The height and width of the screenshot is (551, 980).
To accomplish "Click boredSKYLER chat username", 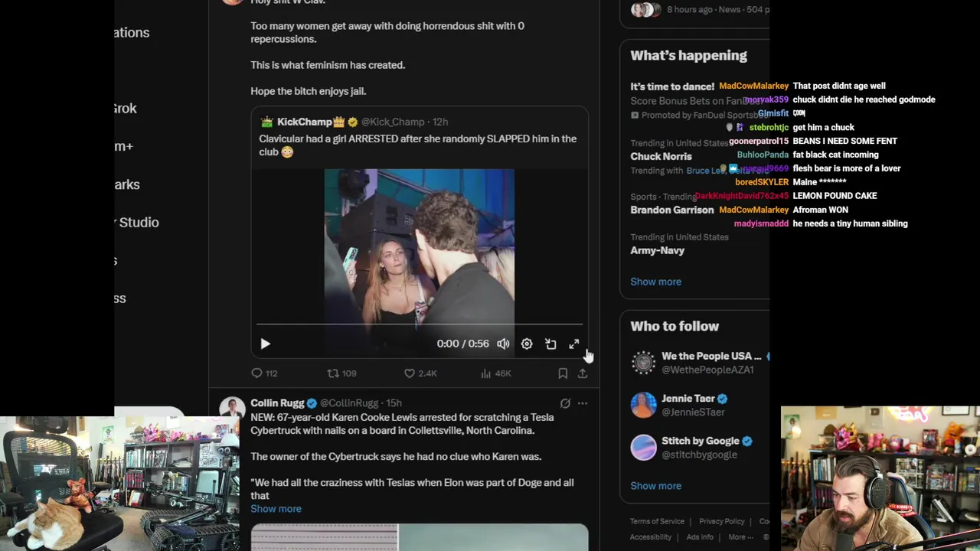I will (x=762, y=182).
